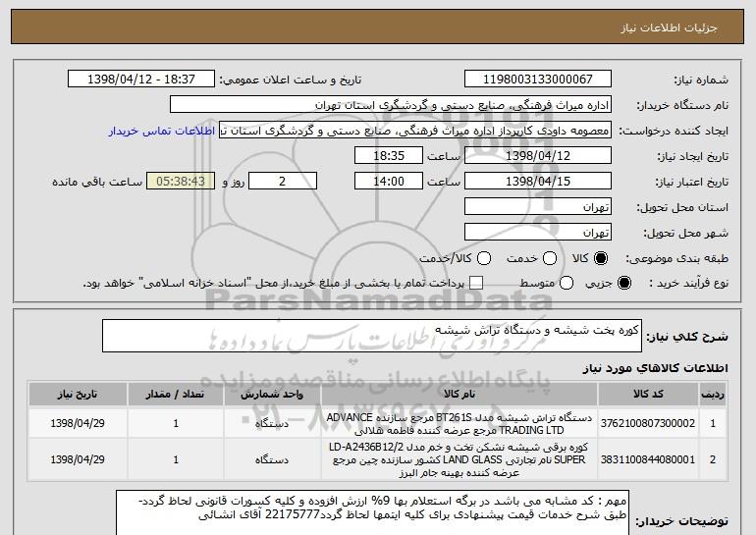The width and height of the screenshot is (756, 535).
Task: Click the دستگاه unit cell in row 1
Action: point(272,424)
